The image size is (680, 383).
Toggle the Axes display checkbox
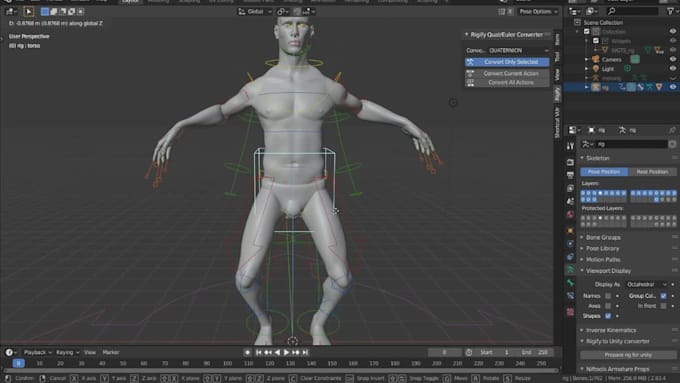(608, 306)
